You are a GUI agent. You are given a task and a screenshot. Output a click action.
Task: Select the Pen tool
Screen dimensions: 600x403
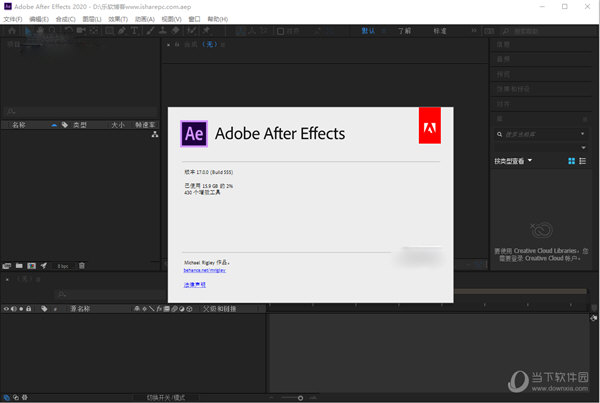click(x=122, y=31)
